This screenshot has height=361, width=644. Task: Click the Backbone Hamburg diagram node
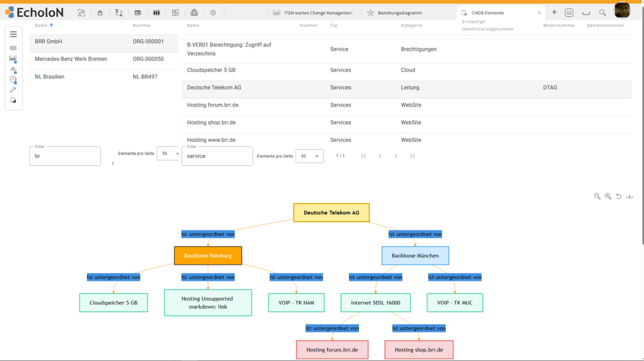tap(208, 255)
